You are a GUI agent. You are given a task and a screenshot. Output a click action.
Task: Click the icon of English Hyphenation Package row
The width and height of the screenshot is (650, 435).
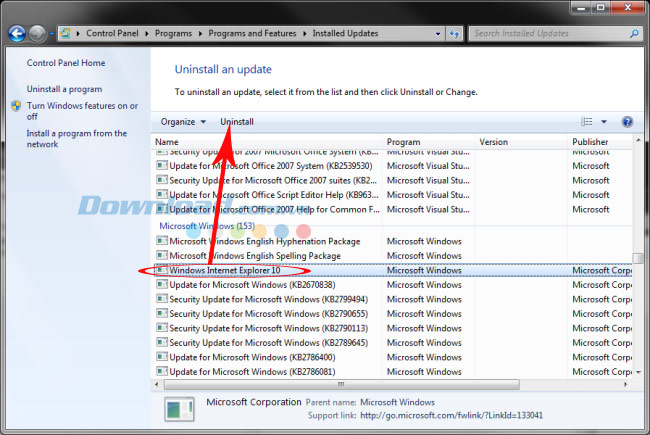(x=162, y=241)
